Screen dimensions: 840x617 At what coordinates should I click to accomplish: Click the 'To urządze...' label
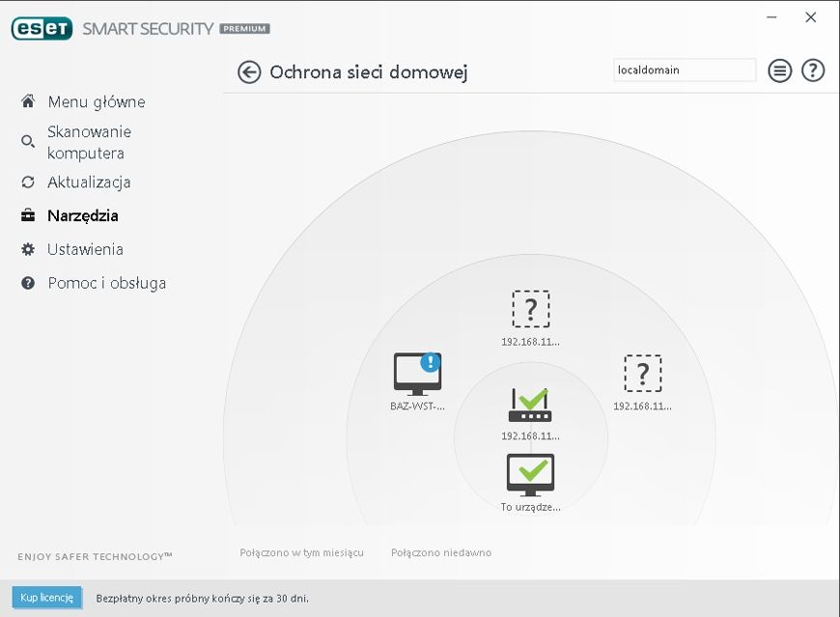530,507
